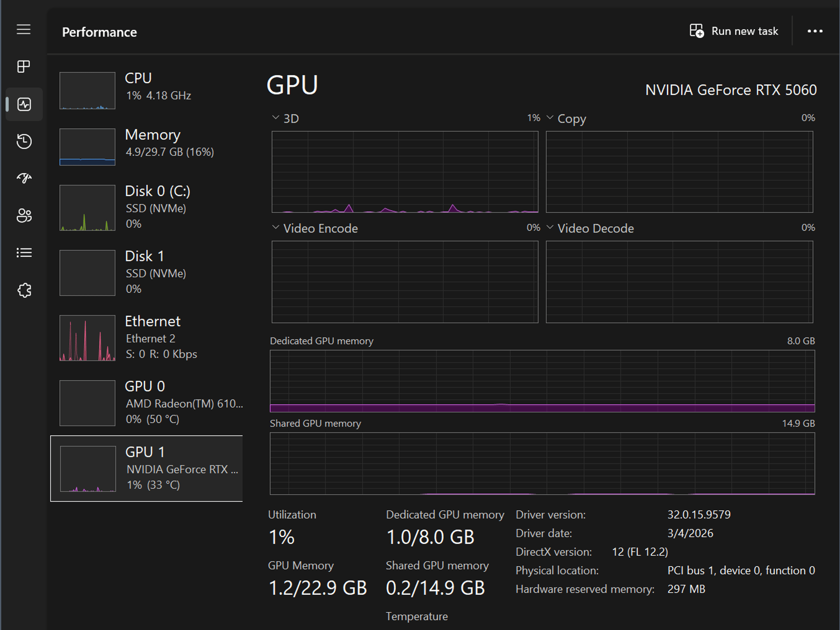Open the Services puzzle-piece icon

tap(24, 290)
